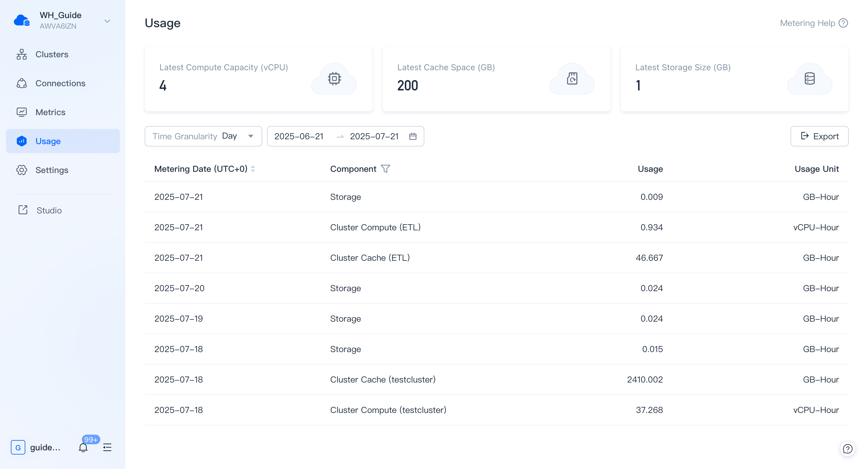Open Settings from the sidebar
The height and width of the screenshot is (469, 868).
pos(52,170)
